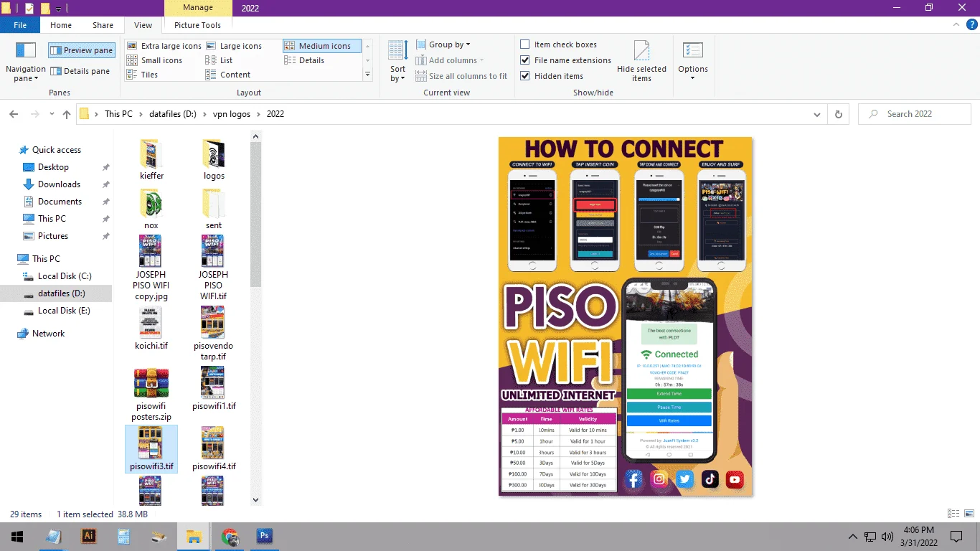Screen dimensions: 980x551
Task: Select Tiles layout
Action: (142, 75)
